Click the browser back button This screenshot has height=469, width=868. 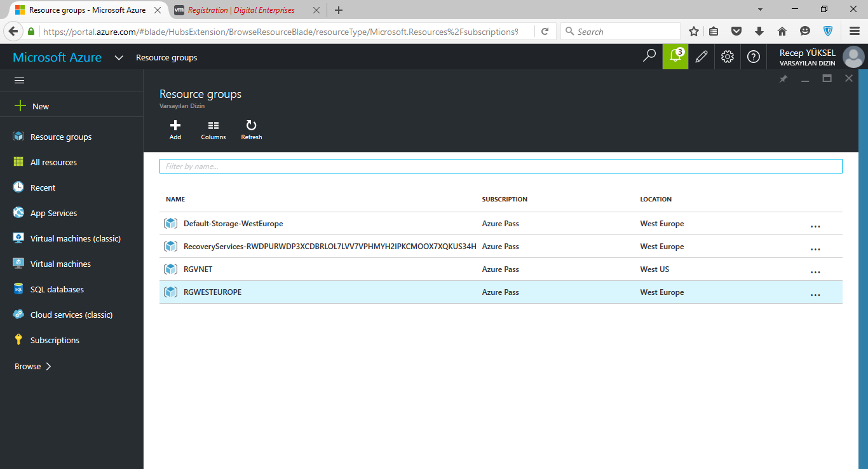[12, 31]
